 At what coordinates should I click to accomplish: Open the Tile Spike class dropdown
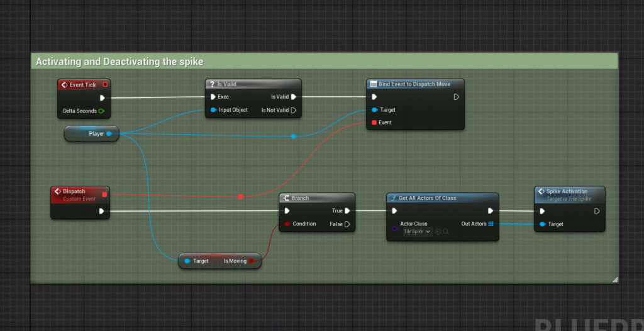point(418,232)
